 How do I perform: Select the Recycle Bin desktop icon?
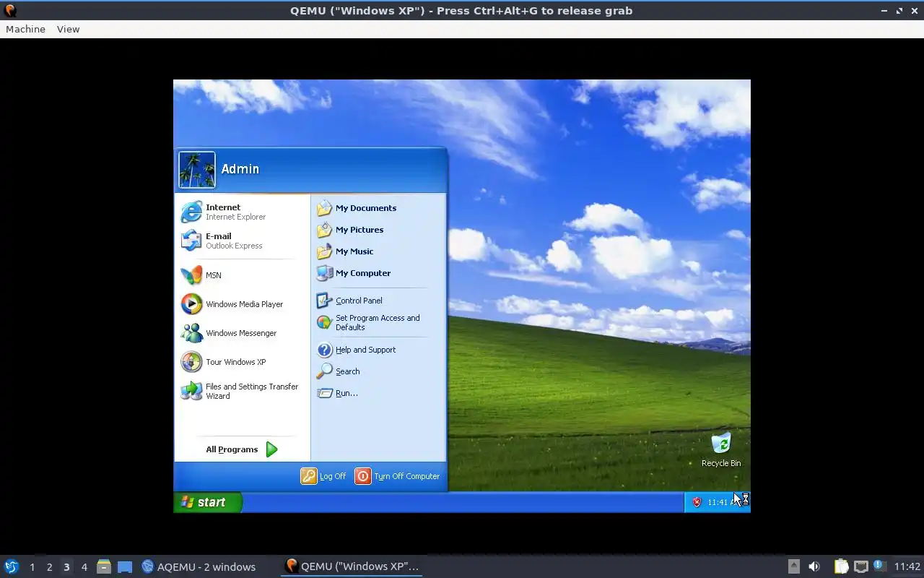click(721, 450)
